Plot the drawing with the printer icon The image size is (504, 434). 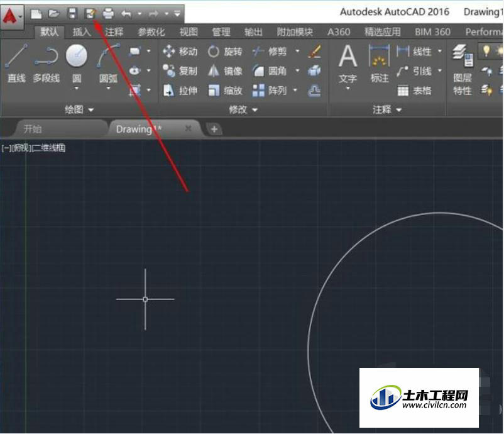tap(108, 14)
